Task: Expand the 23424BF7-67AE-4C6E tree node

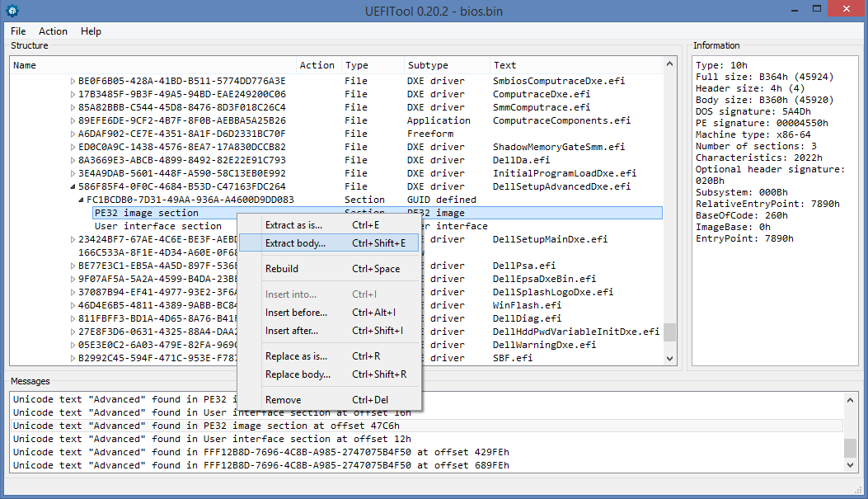Action: pyautogui.click(x=73, y=240)
